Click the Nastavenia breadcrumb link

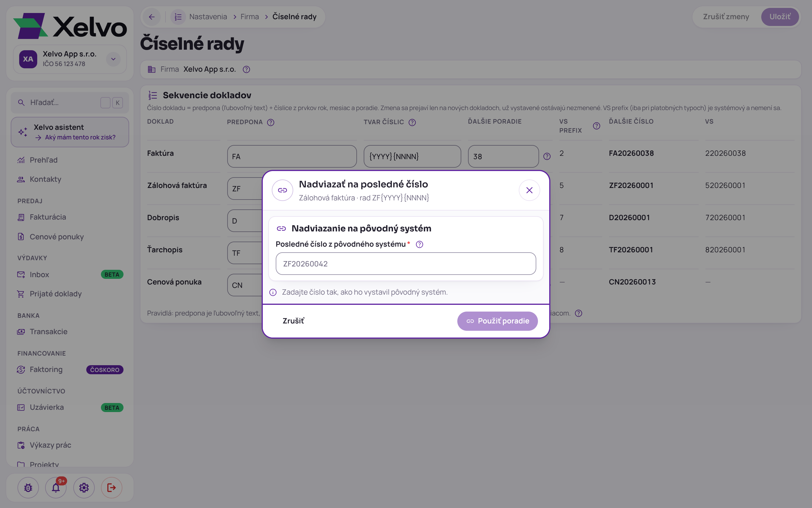(x=208, y=17)
